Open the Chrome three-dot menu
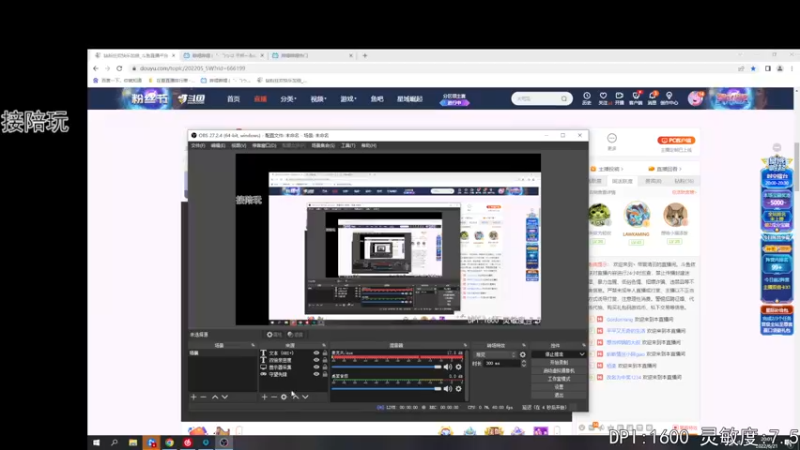The image size is (800, 450). coord(791,68)
